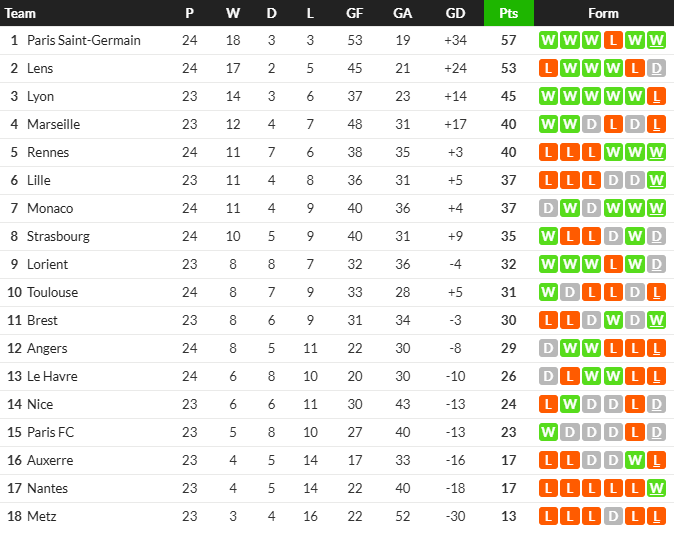Click Lyon's latest red L form badge

coord(656,96)
